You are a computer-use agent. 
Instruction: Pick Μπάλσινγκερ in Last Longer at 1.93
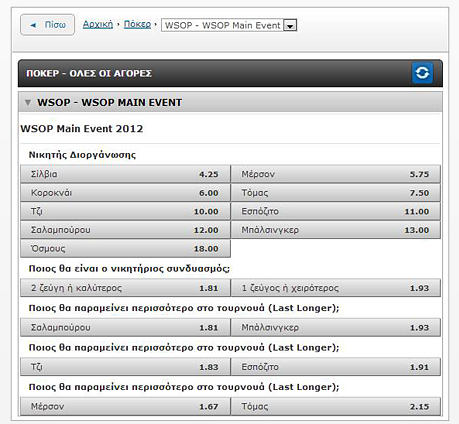pyautogui.click(x=336, y=327)
